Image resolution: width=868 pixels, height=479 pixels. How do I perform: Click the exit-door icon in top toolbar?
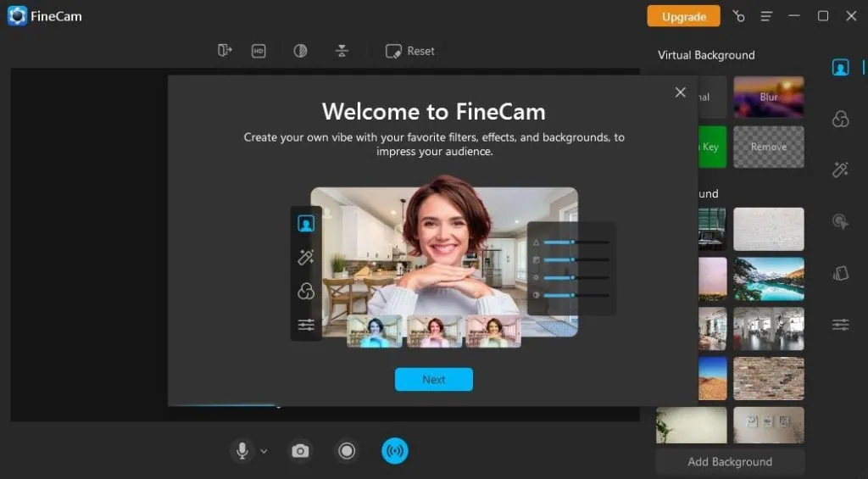click(x=224, y=50)
